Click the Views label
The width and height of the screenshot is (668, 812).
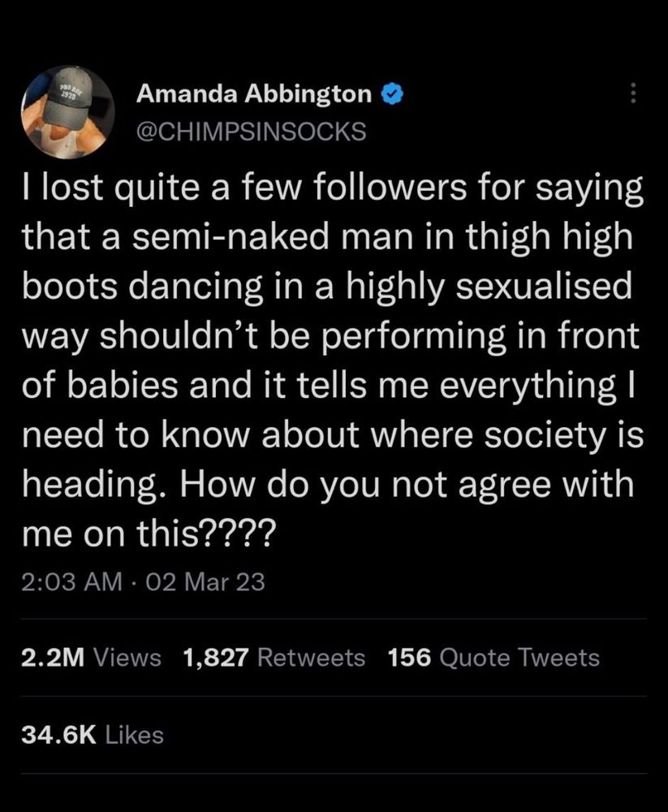click(x=128, y=658)
